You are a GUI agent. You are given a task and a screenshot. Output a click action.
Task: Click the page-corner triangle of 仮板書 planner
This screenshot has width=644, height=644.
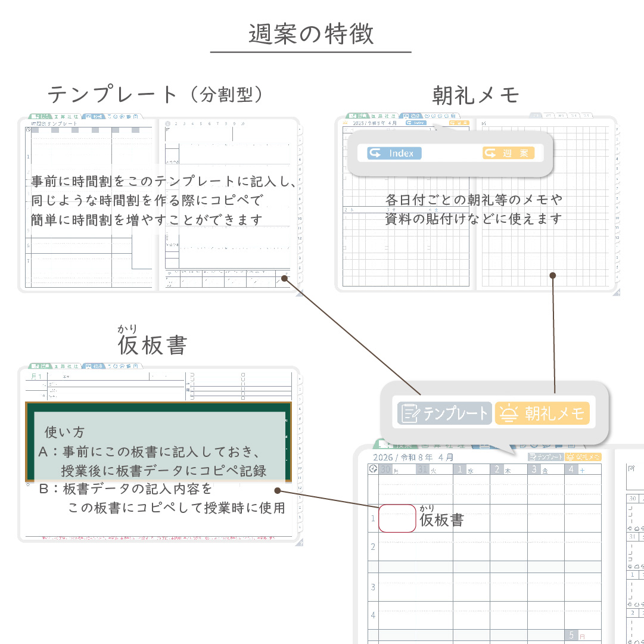click(x=298, y=542)
